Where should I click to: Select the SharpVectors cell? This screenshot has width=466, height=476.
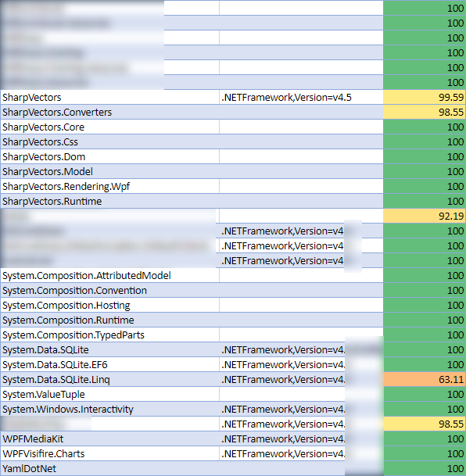tap(110, 97)
